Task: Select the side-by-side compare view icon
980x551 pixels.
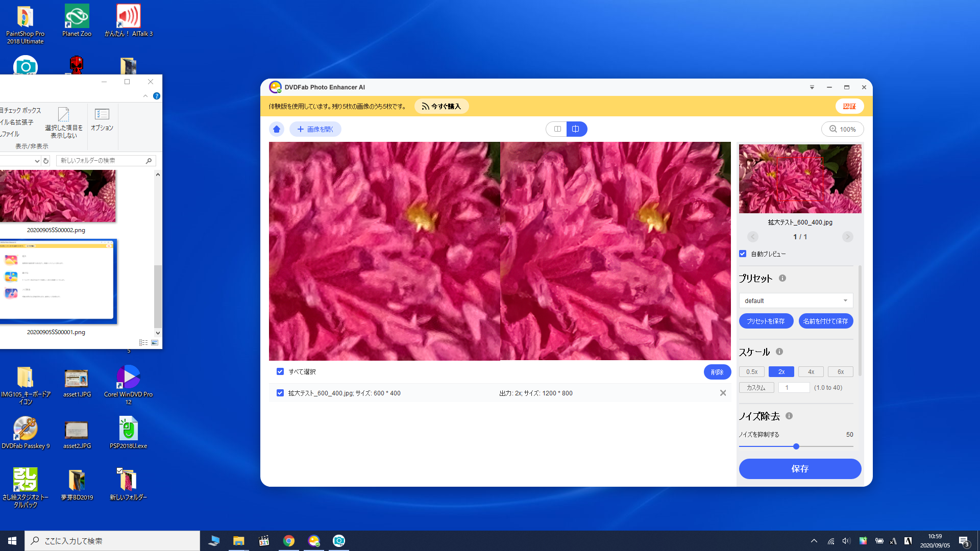Action: [x=576, y=129]
